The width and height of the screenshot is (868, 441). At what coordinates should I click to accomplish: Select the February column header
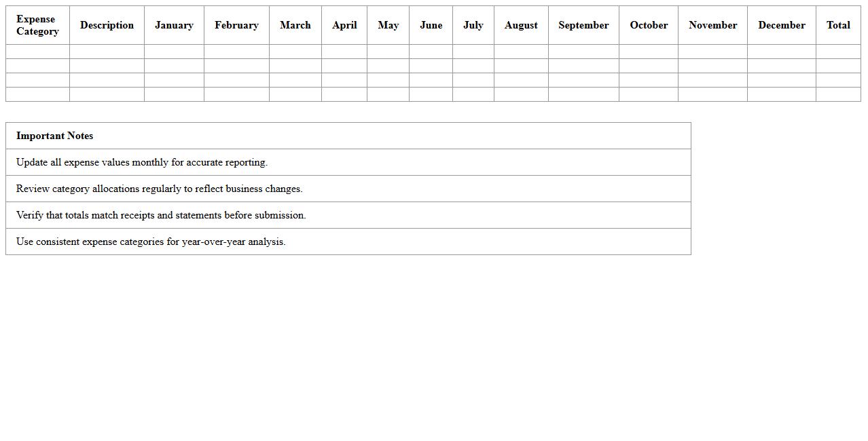tap(236, 25)
